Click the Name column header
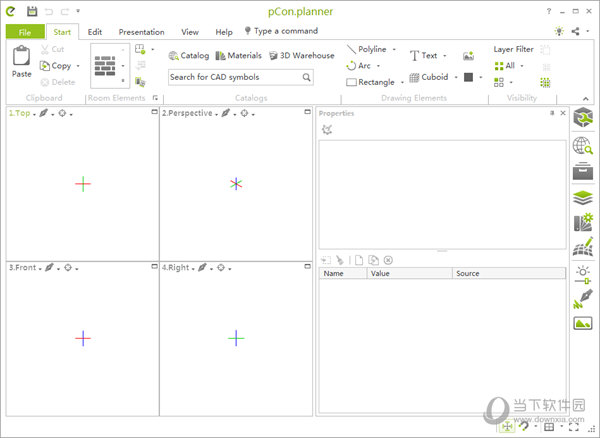 click(x=343, y=274)
